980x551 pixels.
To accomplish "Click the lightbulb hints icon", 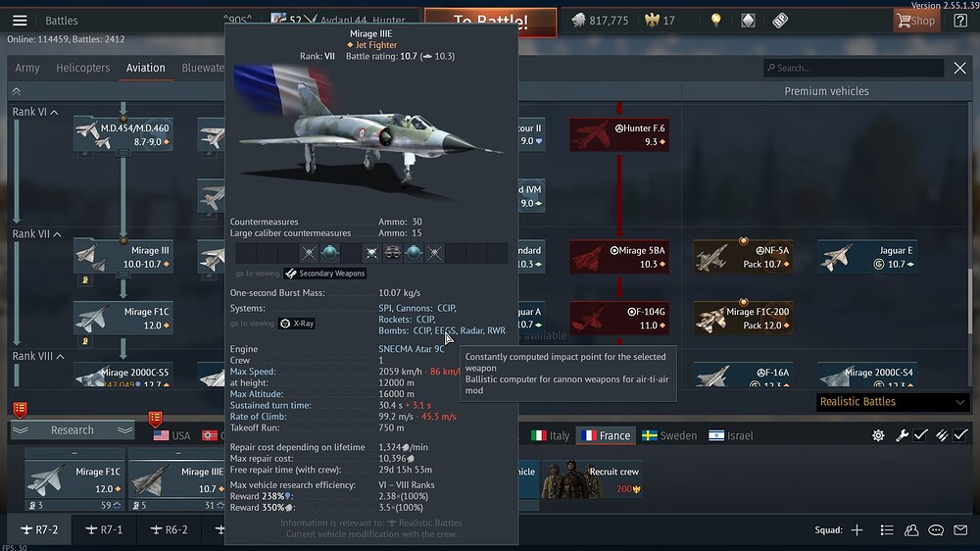I will [716, 21].
